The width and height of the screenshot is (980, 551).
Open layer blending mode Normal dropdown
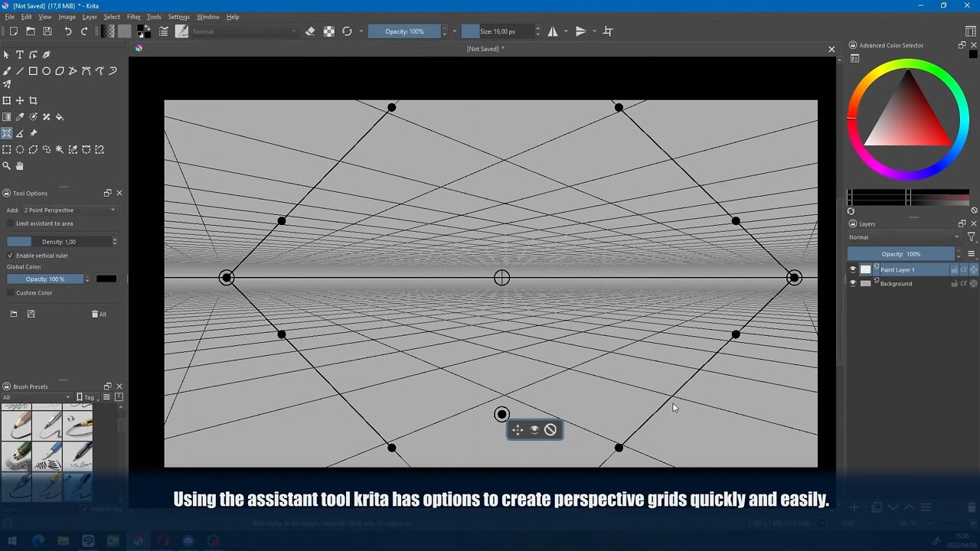(x=903, y=237)
